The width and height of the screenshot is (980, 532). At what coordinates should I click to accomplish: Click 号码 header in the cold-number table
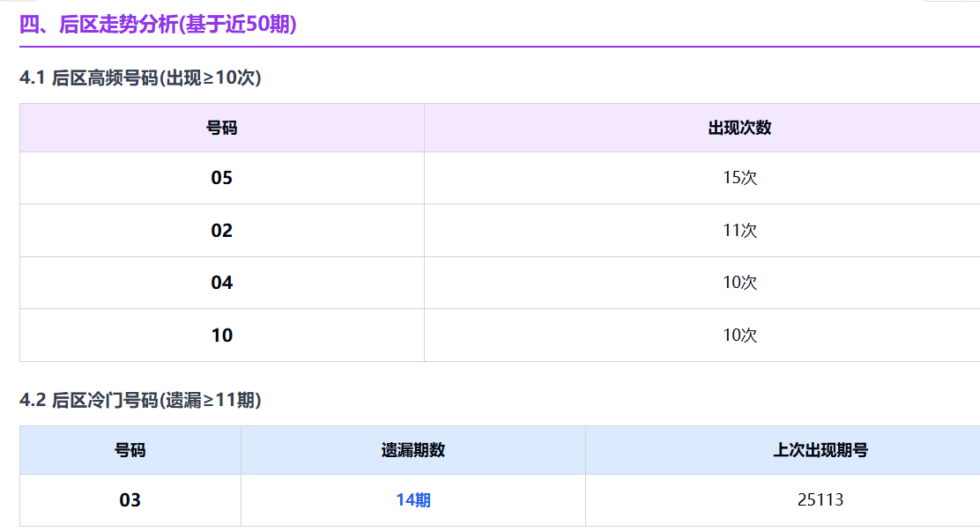pos(130,450)
